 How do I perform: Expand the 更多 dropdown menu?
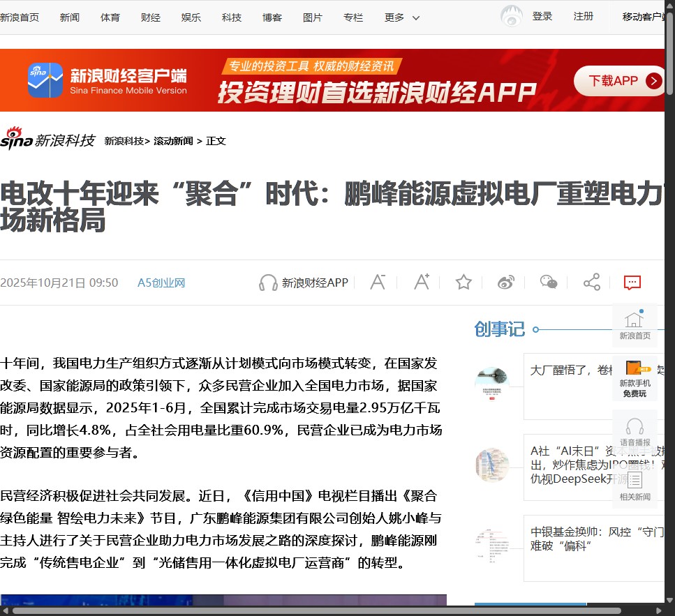click(401, 17)
